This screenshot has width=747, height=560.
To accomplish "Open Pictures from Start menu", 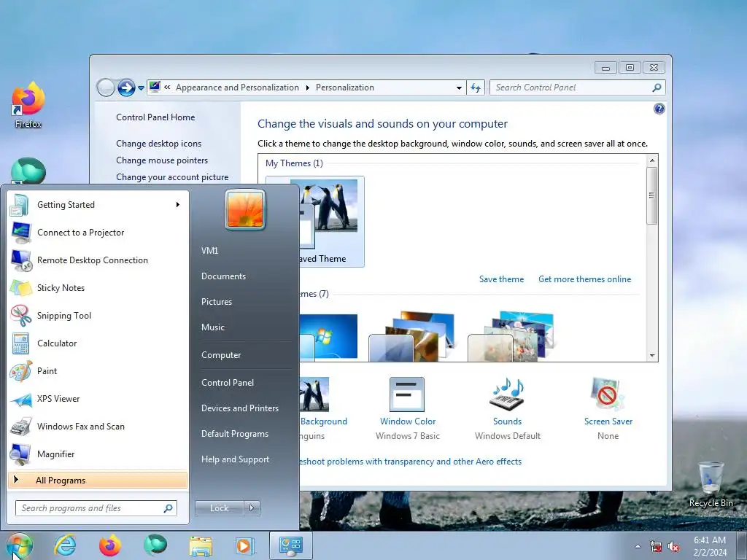I will (217, 302).
